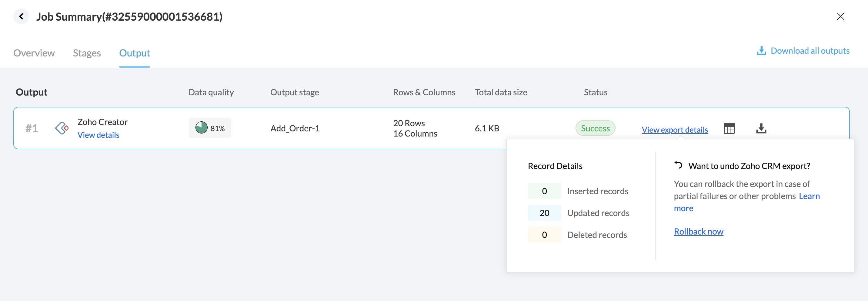This screenshot has width=868, height=301.
Task: Open View details under Zoho Creator
Action: [x=98, y=135]
